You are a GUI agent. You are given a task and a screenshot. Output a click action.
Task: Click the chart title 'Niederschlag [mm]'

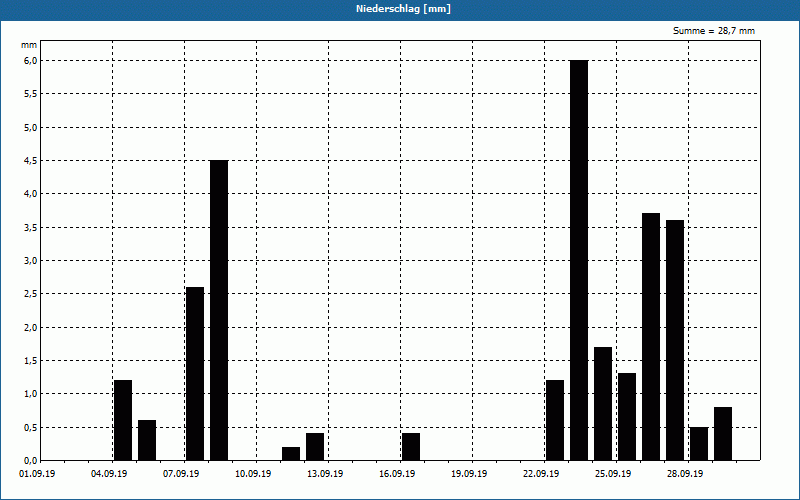pos(403,9)
